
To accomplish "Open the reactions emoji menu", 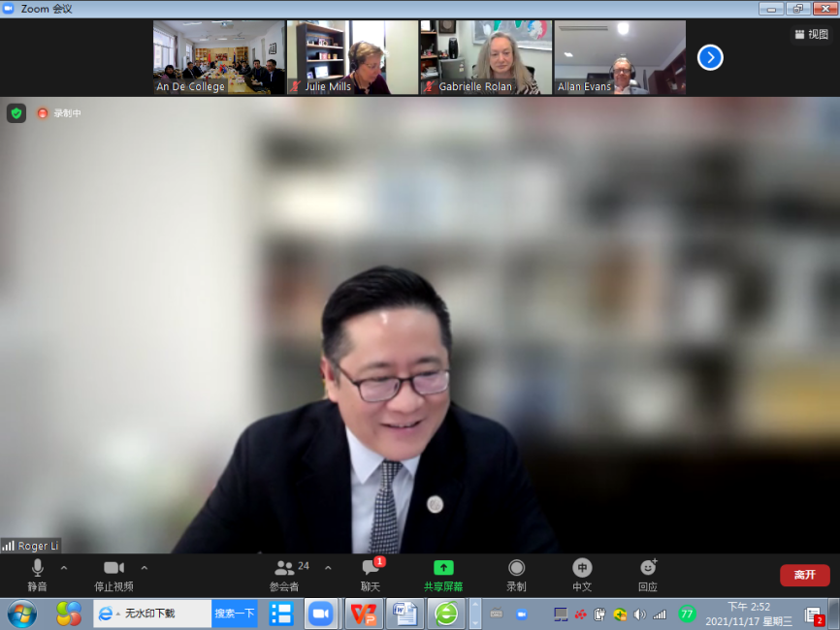I will pyautogui.click(x=648, y=574).
